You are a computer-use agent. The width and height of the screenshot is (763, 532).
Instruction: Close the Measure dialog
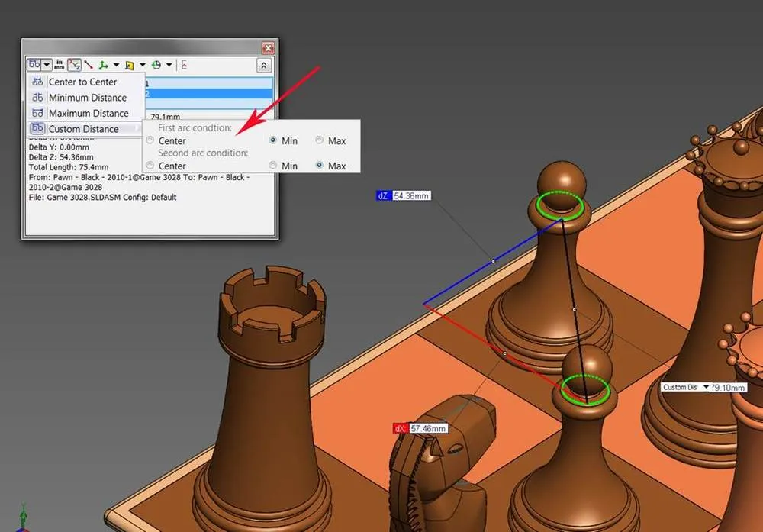pos(269,47)
